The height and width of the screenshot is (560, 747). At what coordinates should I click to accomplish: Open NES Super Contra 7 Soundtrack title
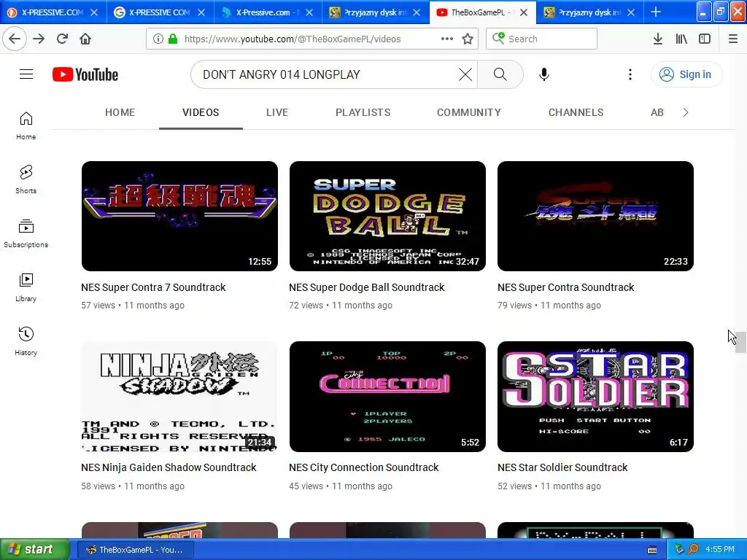(x=153, y=287)
